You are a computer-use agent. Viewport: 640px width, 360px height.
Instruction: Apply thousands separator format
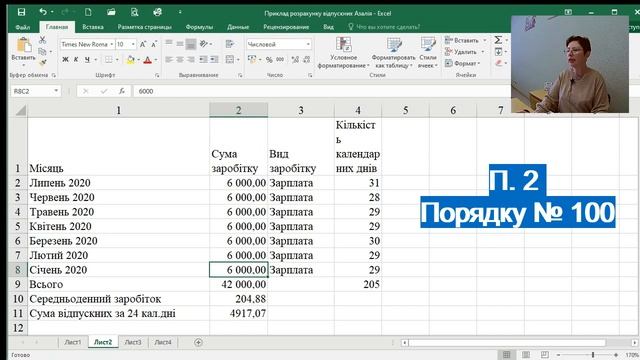pyautogui.click(x=280, y=60)
